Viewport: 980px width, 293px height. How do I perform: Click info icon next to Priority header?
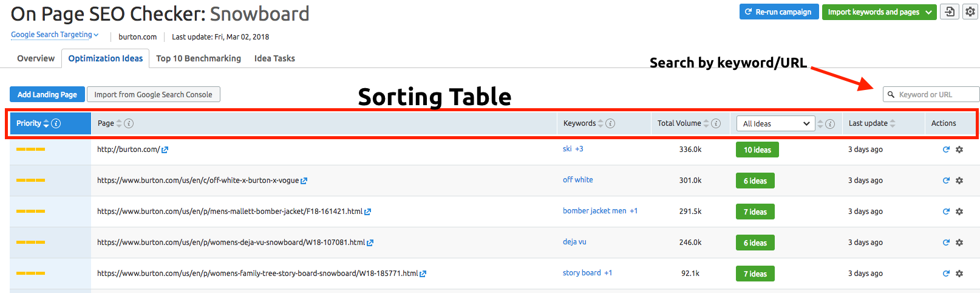click(x=56, y=123)
